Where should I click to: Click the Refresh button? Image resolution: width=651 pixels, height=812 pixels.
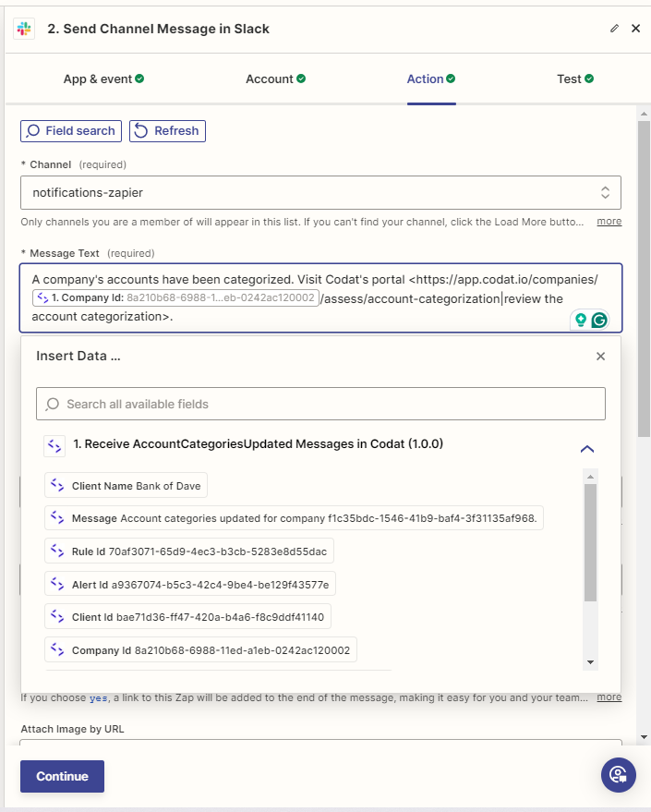pyautogui.click(x=167, y=131)
